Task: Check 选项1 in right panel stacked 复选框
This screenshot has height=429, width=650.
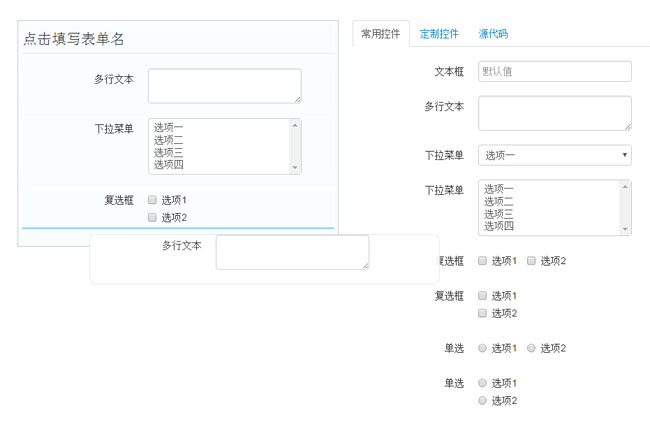Action: 483,296
